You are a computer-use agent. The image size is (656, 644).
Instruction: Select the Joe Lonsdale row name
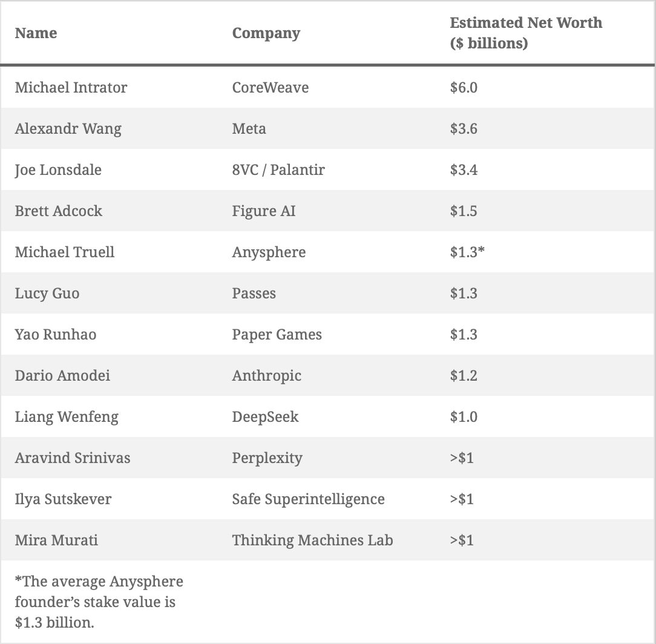(x=58, y=170)
